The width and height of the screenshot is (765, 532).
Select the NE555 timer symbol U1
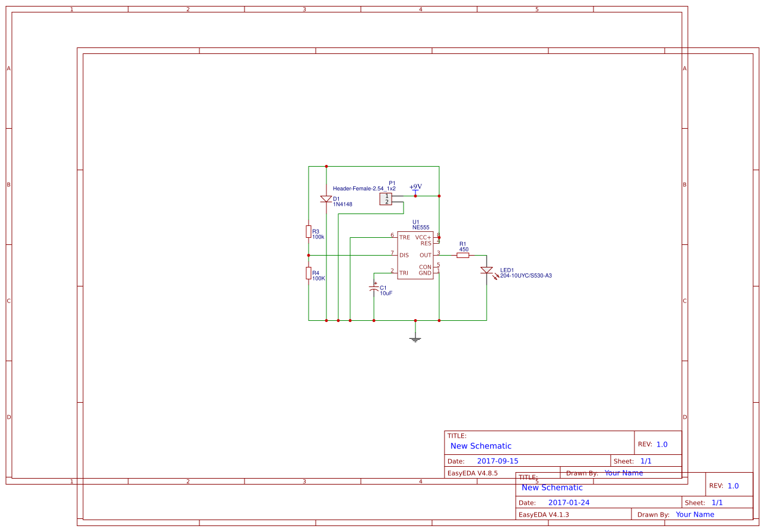415,255
